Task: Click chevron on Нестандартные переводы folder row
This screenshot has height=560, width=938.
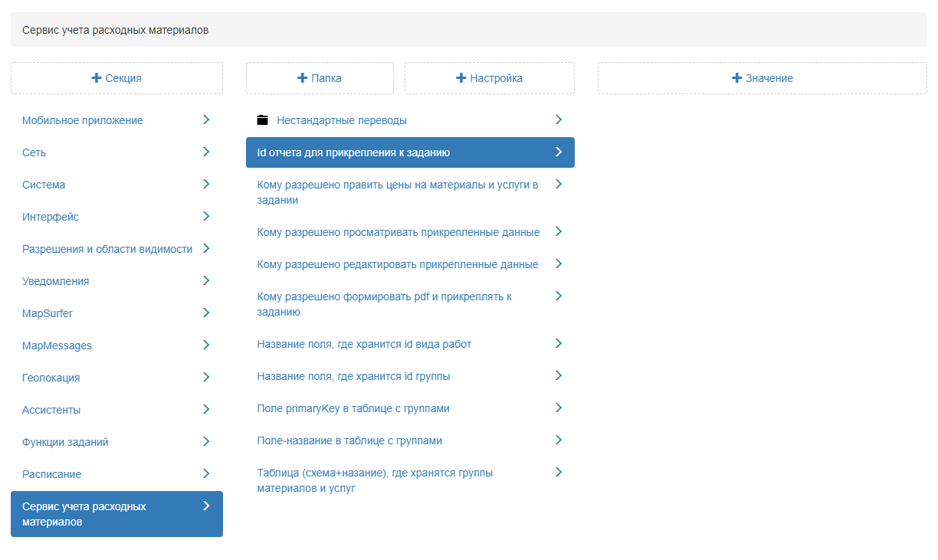Action: 559,120
